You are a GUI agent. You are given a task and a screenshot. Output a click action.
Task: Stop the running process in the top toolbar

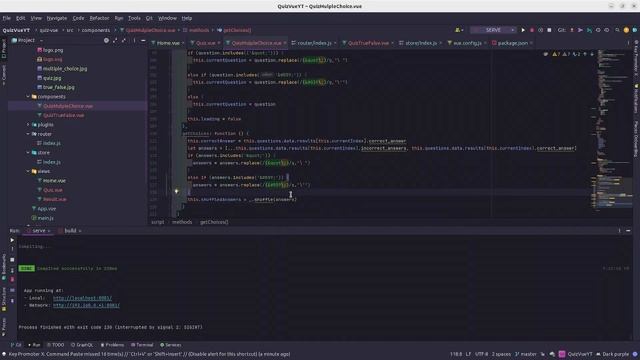point(549,30)
